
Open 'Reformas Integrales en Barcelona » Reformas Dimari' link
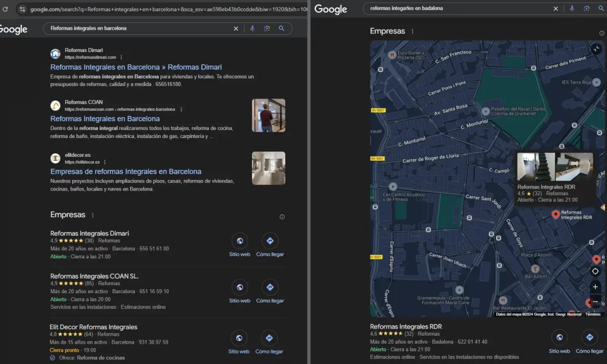click(136, 67)
